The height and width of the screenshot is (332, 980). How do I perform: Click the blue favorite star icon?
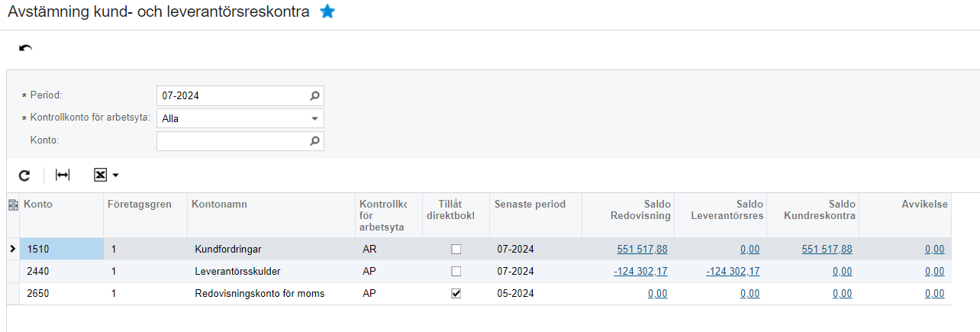(327, 12)
